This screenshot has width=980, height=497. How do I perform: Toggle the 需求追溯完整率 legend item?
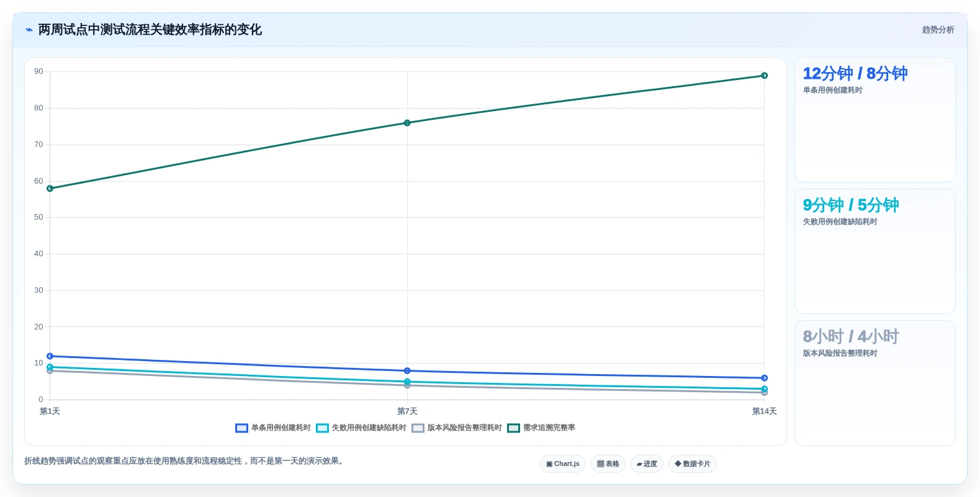[x=541, y=428]
